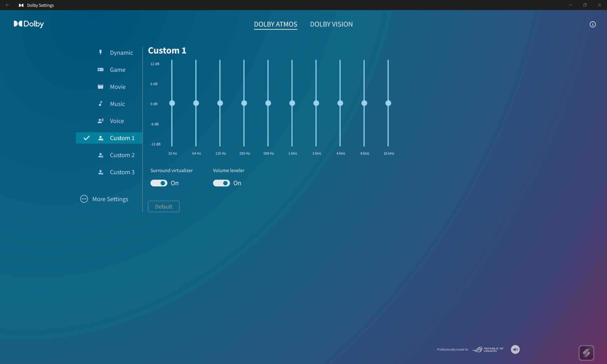Click the "Custom 1" equalizer heading

tap(167, 50)
